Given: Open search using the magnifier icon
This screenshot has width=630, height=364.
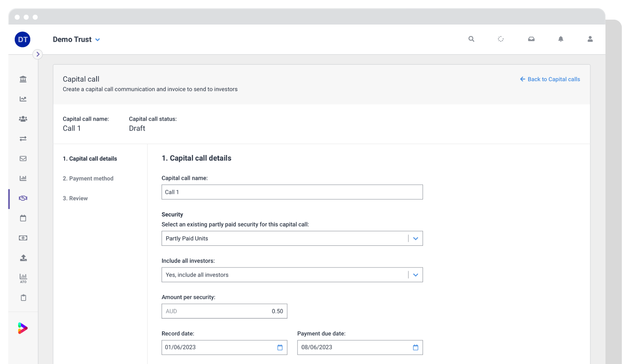Looking at the screenshot, I should (x=471, y=39).
